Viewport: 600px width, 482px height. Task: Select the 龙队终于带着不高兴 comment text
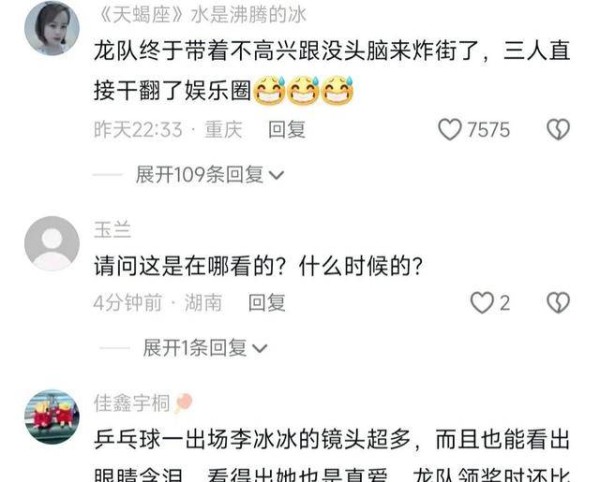(x=332, y=71)
